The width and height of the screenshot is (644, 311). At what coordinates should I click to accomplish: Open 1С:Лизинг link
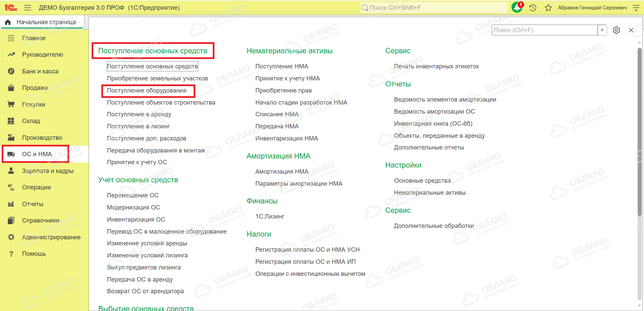pyautogui.click(x=270, y=216)
